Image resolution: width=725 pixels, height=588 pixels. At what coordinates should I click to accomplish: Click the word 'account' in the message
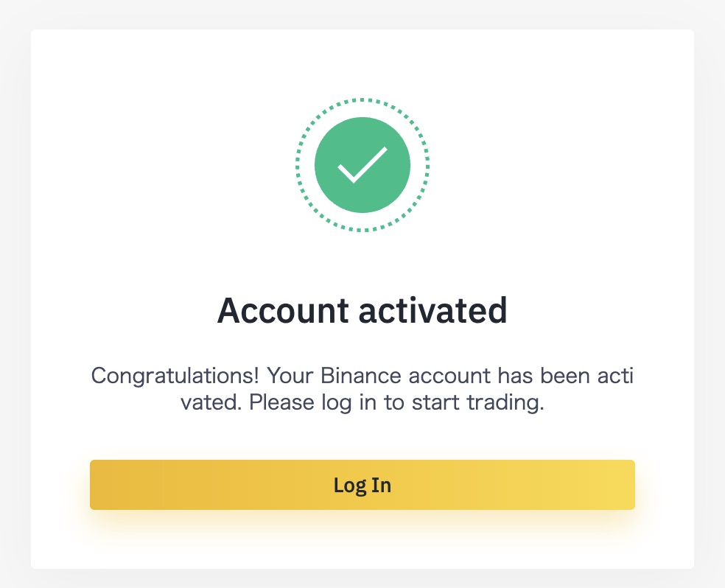(x=449, y=376)
